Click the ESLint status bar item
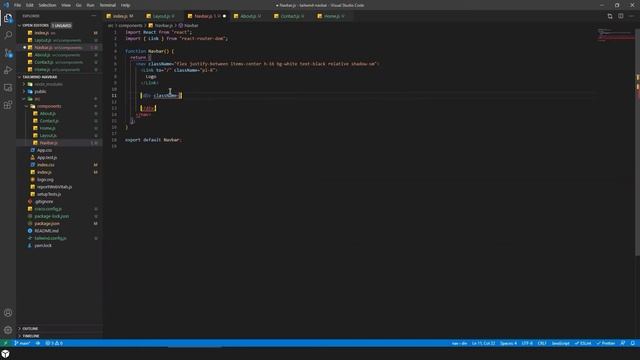This screenshot has height=360, width=640. pyautogui.click(x=583, y=343)
